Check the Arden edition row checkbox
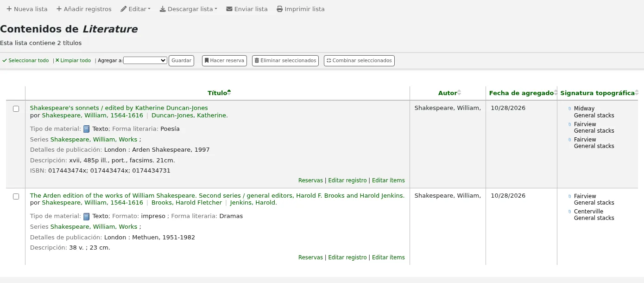The height and width of the screenshot is (283, 644). [x=16, y=196]
